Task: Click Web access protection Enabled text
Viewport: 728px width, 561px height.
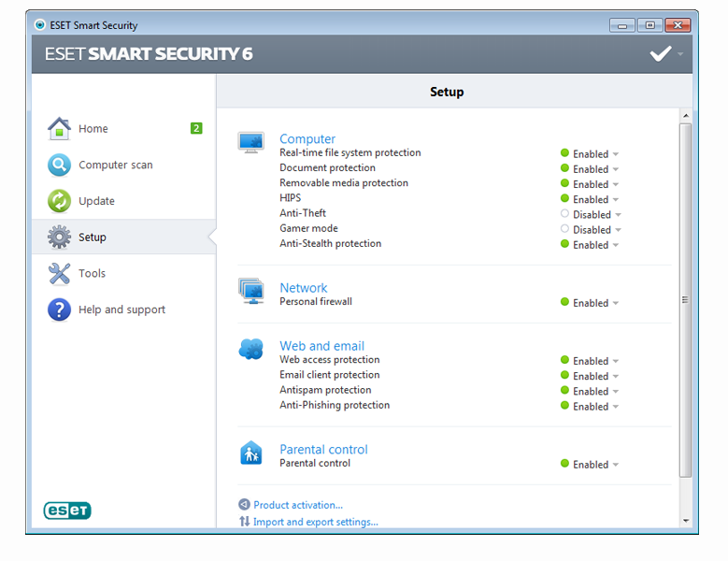Action: coord(591,361)
